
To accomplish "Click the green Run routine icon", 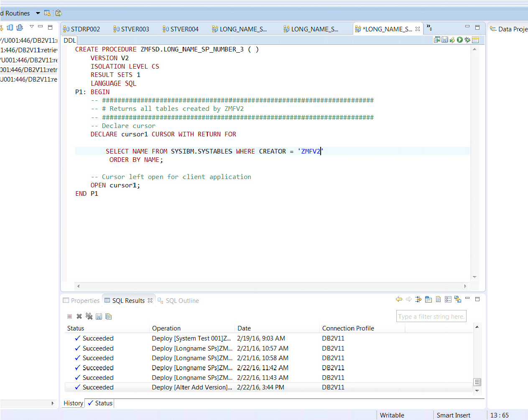I will pyautogui.click(x=460, y=40).
